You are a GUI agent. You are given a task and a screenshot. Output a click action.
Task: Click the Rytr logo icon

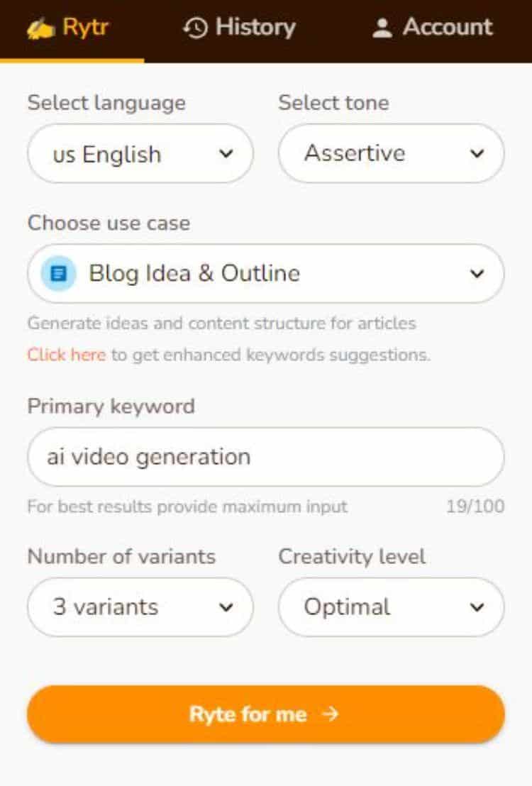(40, 28)
